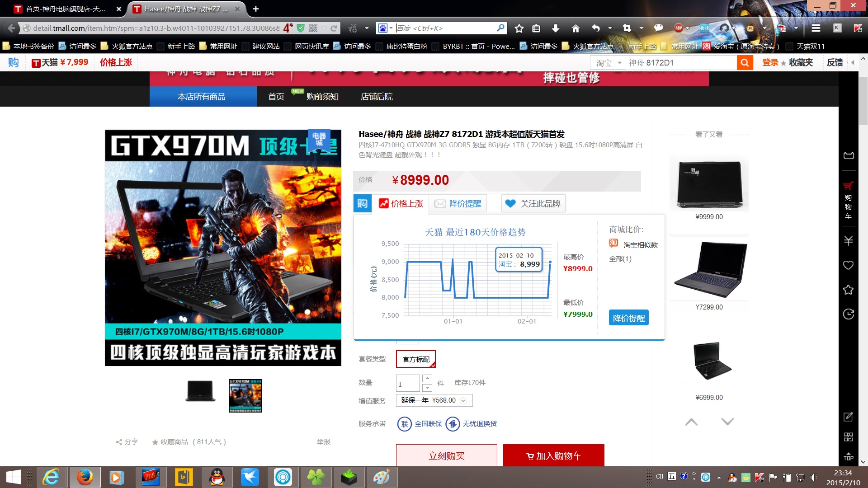Expand next recommended items chevron down
Viewport: 868px width, 488px height.
[727, 422]
